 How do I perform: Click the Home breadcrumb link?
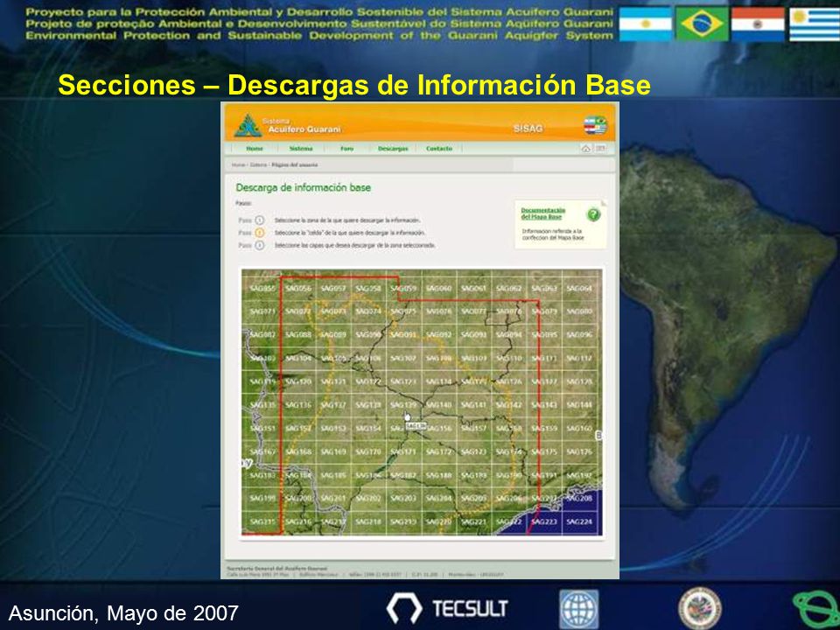point(238,165)
